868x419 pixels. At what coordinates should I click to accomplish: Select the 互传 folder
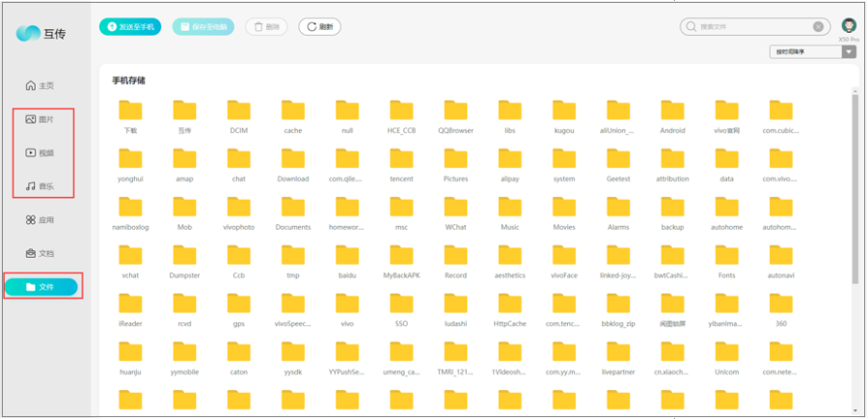185,117
